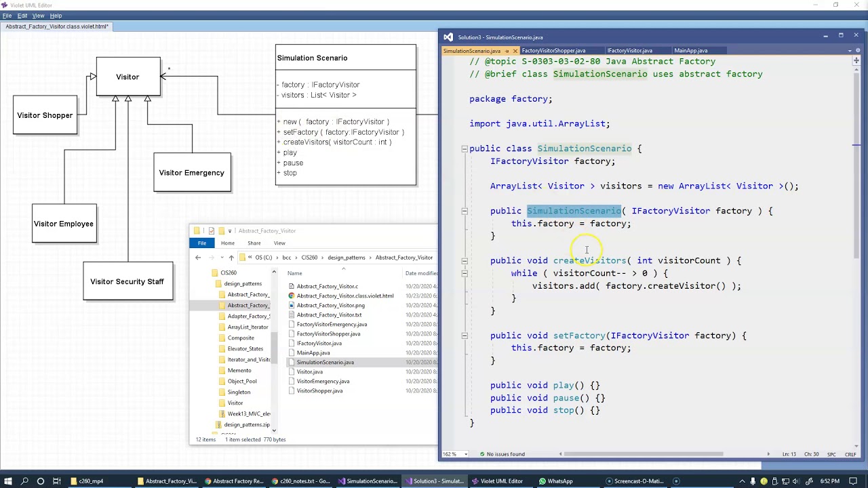The width and height of the screenshot is (868, 488).
Task: Sort files by Date modified column
Action: (x=422, y=273)
